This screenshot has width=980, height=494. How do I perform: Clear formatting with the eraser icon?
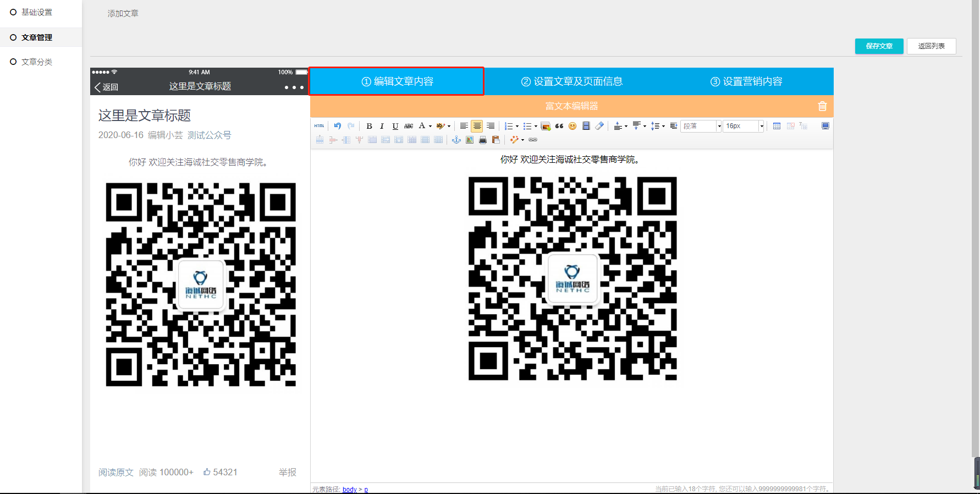(599, 126)
